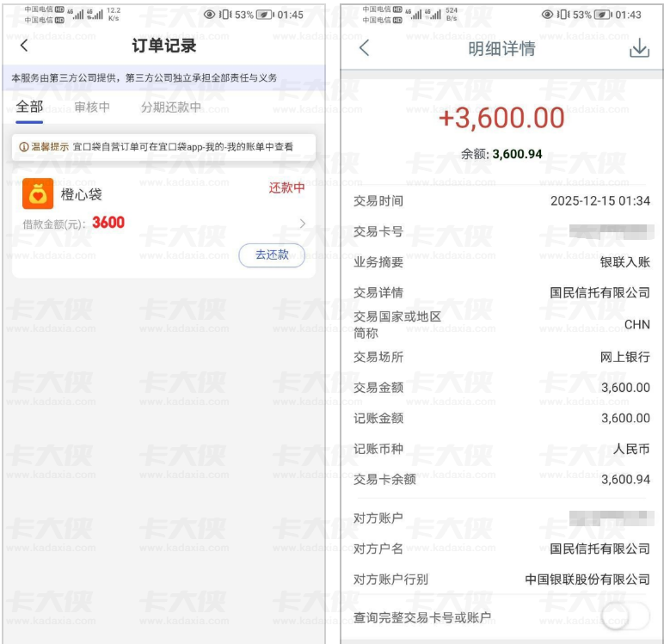
Task: Download the 明细详情 transaction receipt
Action: tap(639, 48)
